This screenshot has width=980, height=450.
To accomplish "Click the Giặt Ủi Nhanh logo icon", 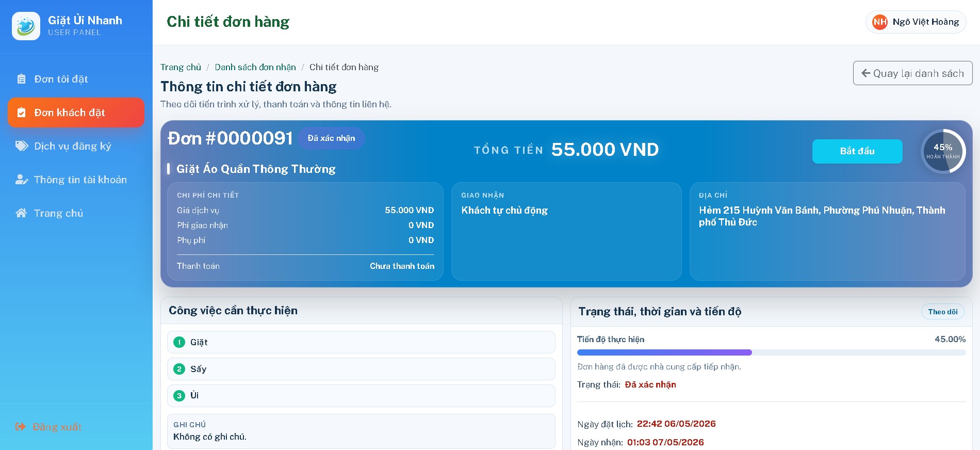I will 26,26.
